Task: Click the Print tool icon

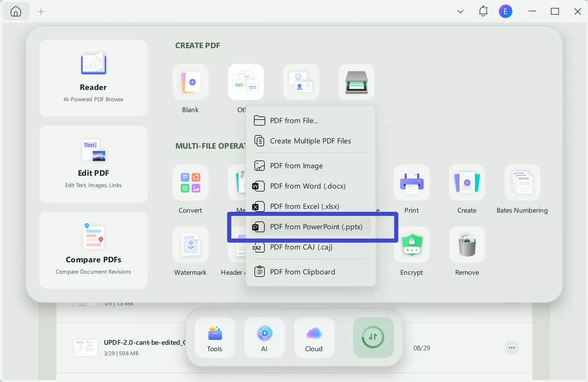Action: [411, 183]
